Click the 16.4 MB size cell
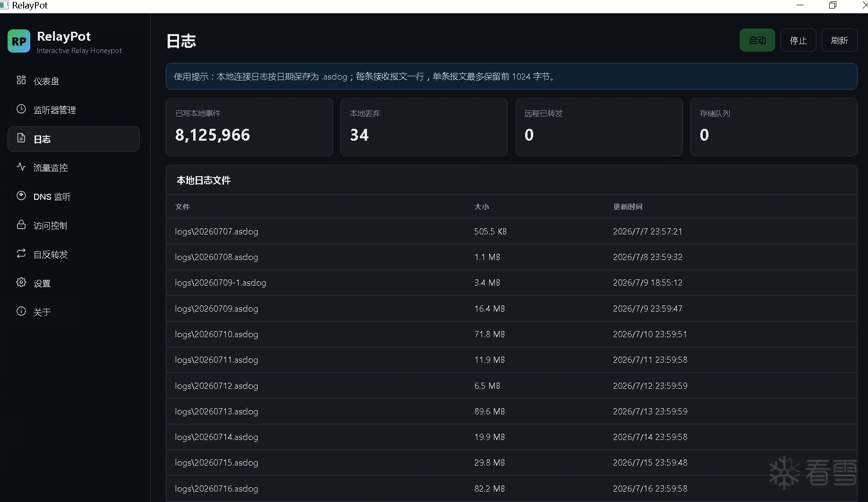Image resolution: width=868 pixels, height=502 pixels. 490,308
